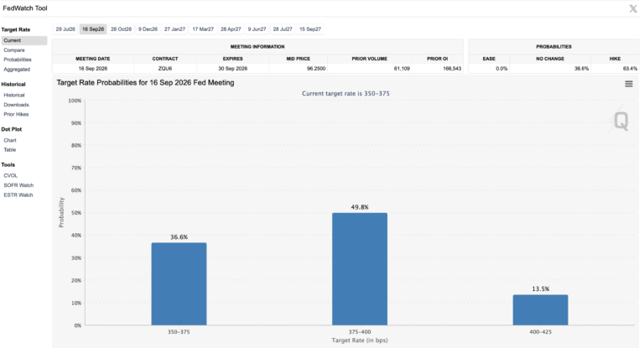644x348 pixels.
Task: Open Probabilities in the sidebar
Action: click(x=18, y=60)
